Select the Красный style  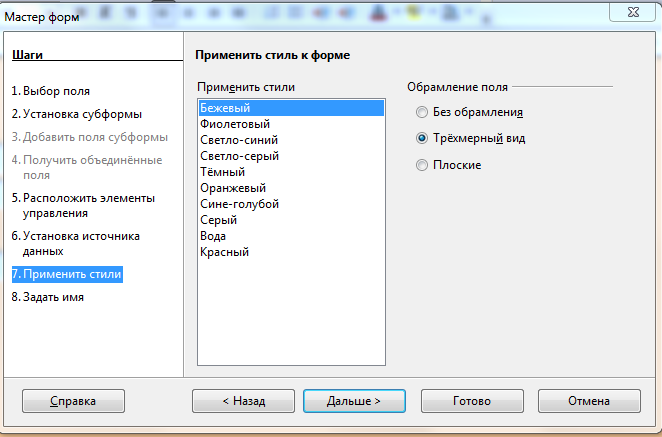coord(291,252)
